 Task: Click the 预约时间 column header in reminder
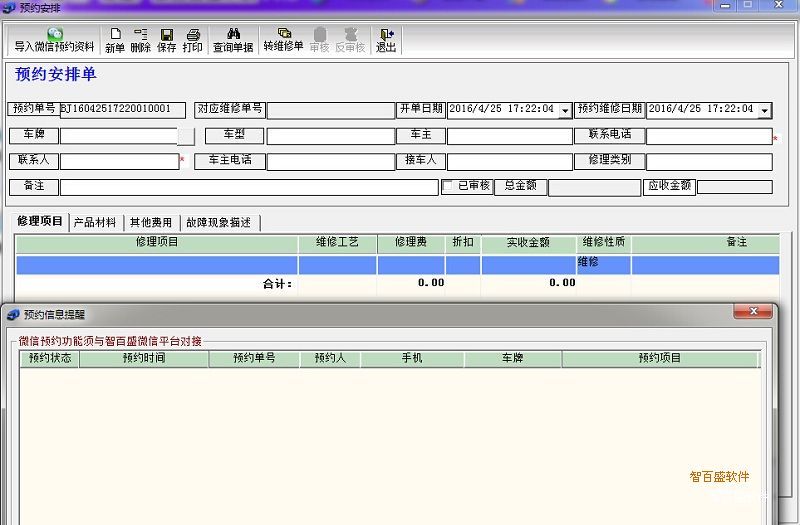click(144, 359)
